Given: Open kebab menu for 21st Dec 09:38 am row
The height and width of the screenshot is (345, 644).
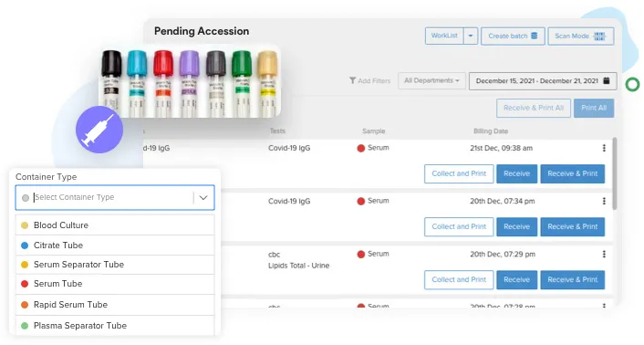Looking at the screenshot, I should [x=604, y=148].
